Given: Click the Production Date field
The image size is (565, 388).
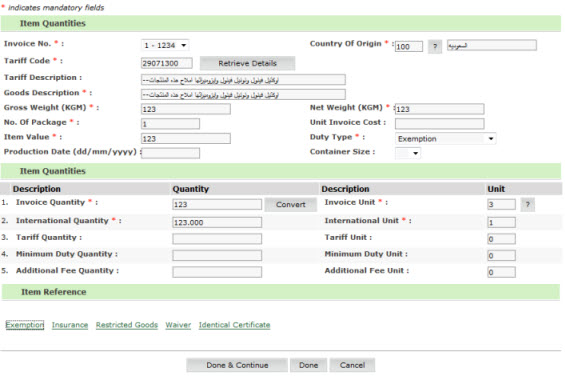Looking at the screenshot, I should click(170, 153).
